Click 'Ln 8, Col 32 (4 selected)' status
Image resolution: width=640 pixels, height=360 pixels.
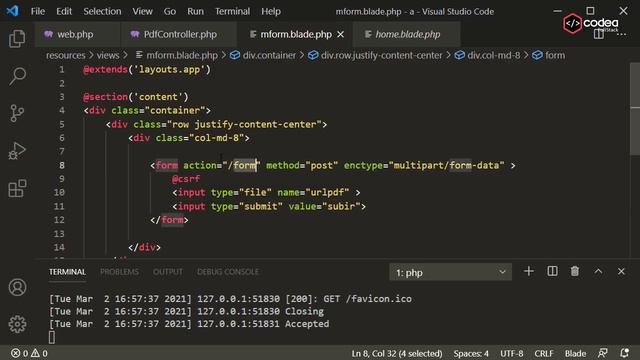tap(397, 353)
